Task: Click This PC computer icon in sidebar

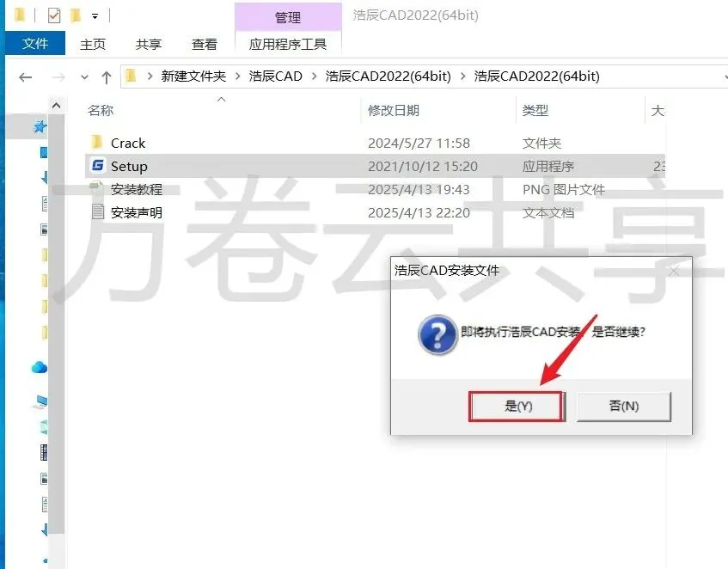Action: click(40, 401)
